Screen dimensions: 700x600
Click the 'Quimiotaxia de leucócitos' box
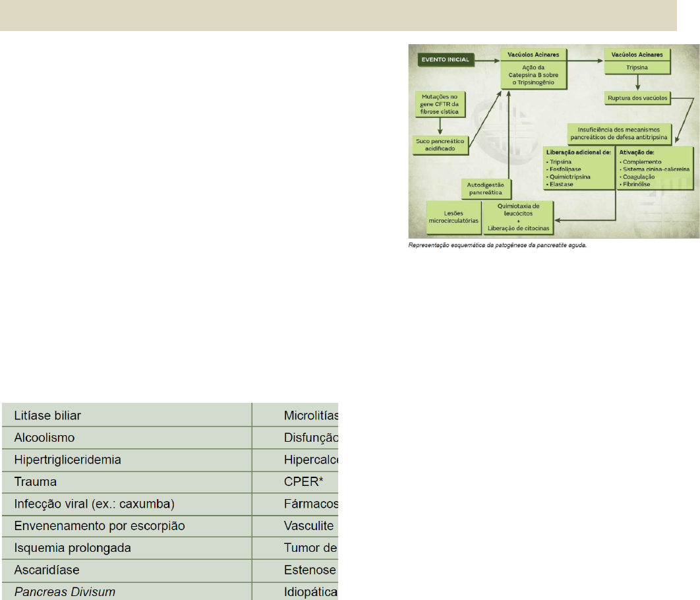pos(517,218)
